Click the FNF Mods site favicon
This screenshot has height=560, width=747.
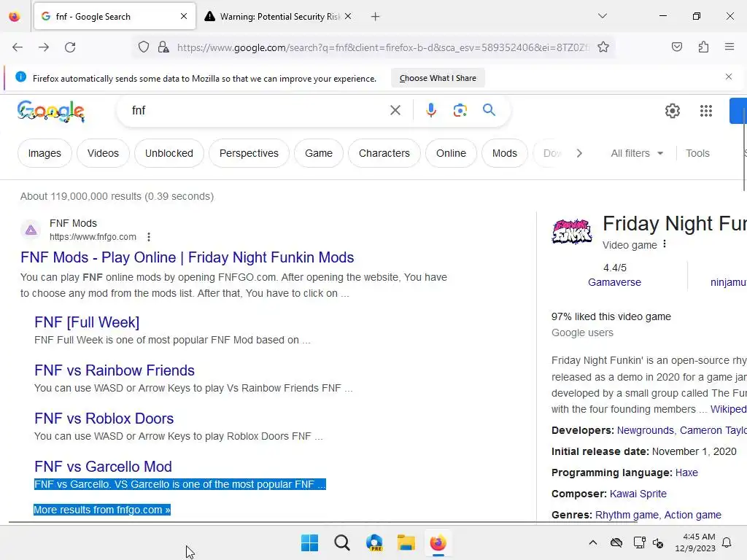coord(31,230)
